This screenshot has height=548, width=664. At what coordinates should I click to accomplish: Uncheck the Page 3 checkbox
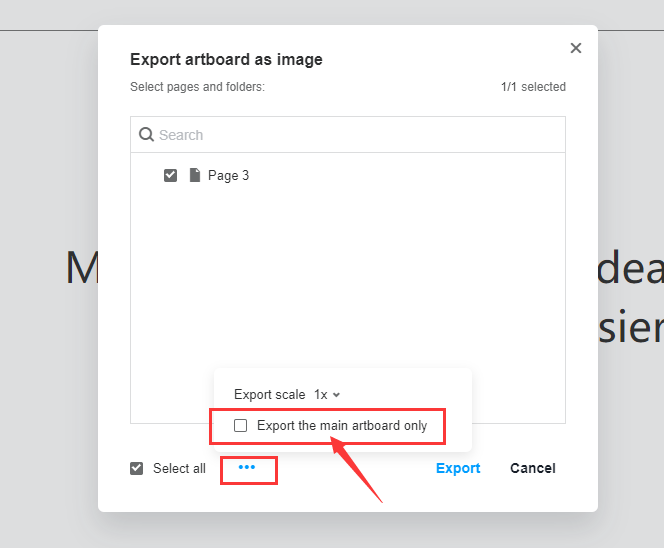[x=170, y=175]
